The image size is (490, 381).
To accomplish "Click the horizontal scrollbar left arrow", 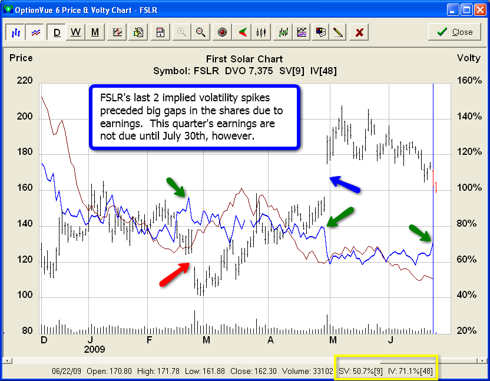I will coord(8,361).
